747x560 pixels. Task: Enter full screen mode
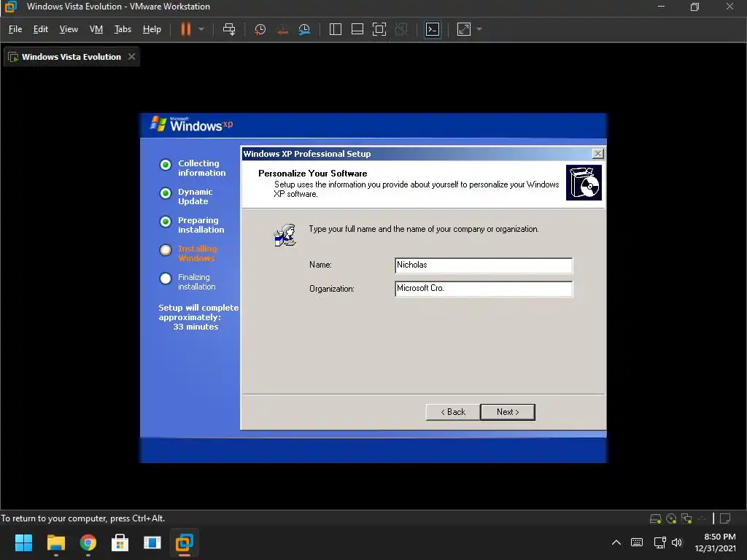point(379,29)
